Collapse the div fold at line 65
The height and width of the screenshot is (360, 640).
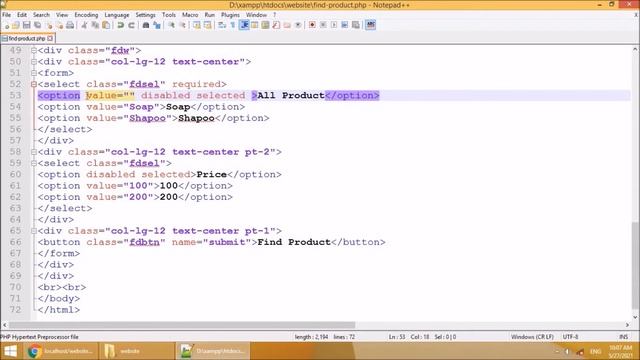(34, 231)
